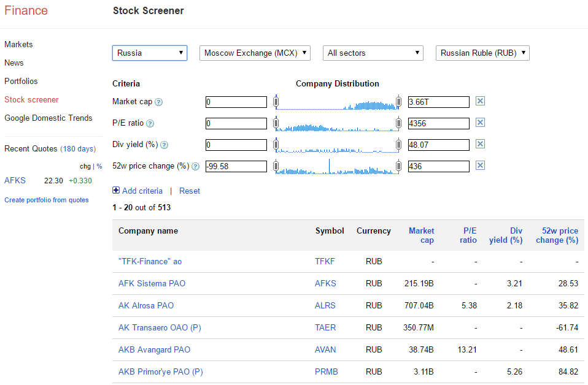Click the 52w price change left handle
Image resolution: width=588 pixels, height=385 pixels.
click(x=276, y=166)
